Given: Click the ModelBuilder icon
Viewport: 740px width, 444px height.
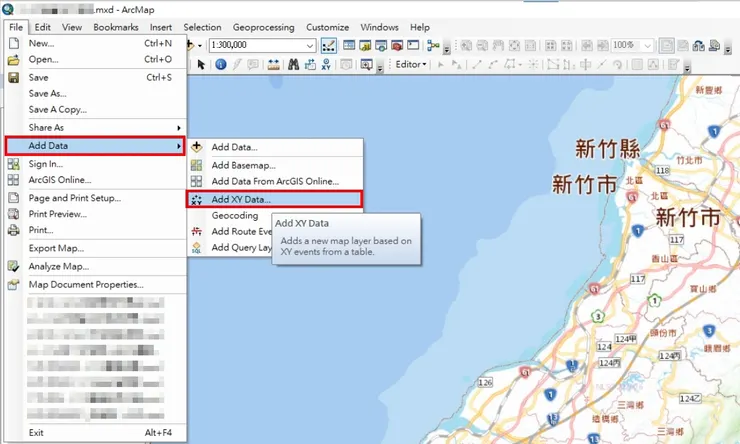Looking at the screenshot, I should (x=433, y=46).
